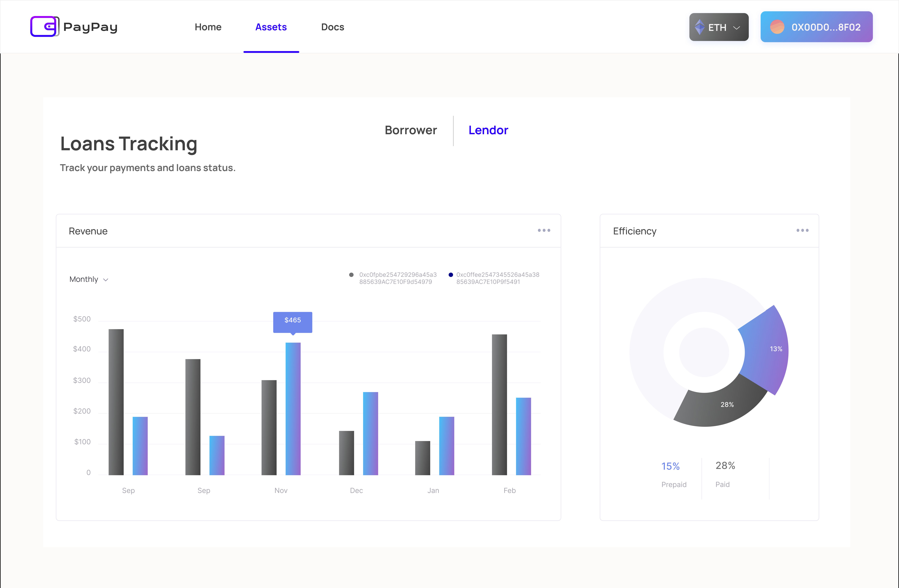Open the Efficiency card three-dot menu

[802, 230]
